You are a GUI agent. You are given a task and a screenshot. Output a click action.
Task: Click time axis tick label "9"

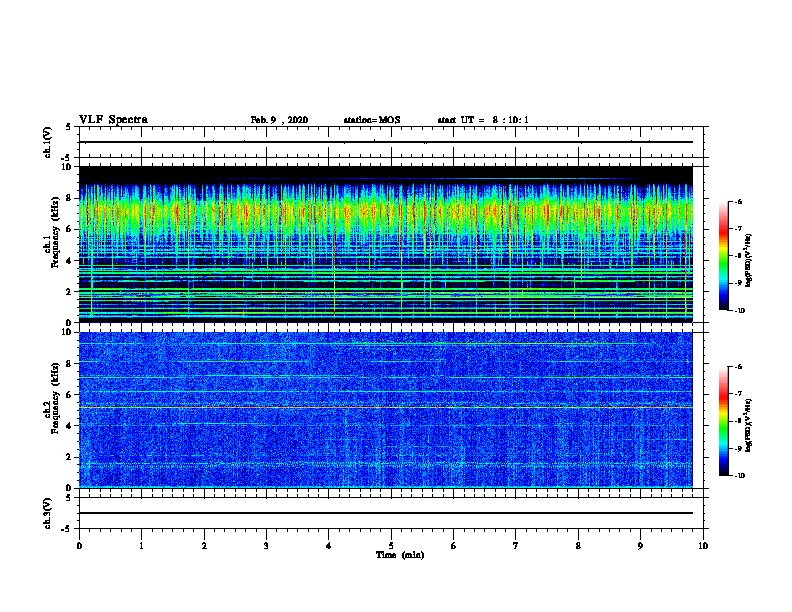640,545
